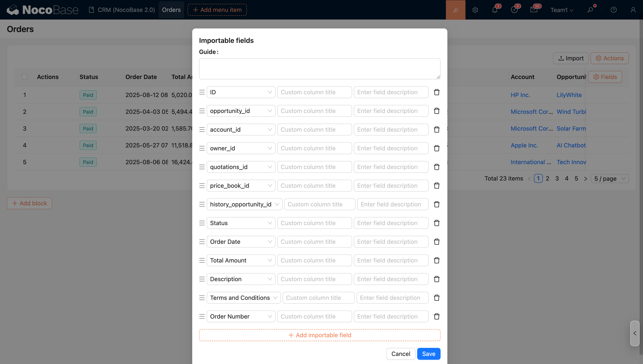This screenshot has width=643, height=364.
Task: Delete the opportunity_id importable field row
Action: coord(437,111)
